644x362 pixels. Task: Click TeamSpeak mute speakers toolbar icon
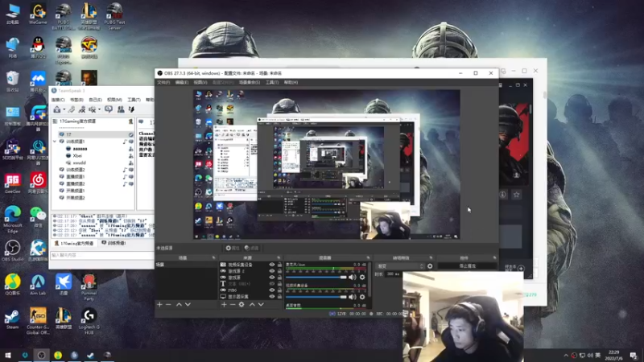[92, 109]
